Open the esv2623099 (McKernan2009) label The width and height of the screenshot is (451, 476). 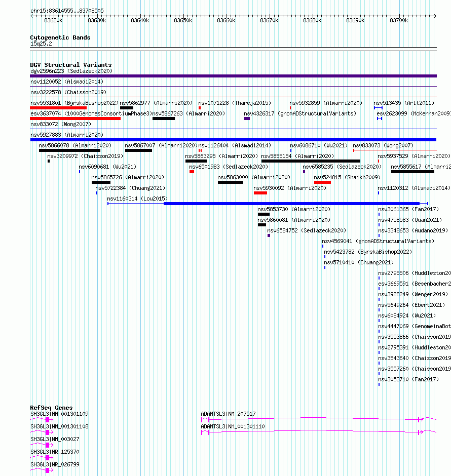click(x=414, y=113)
